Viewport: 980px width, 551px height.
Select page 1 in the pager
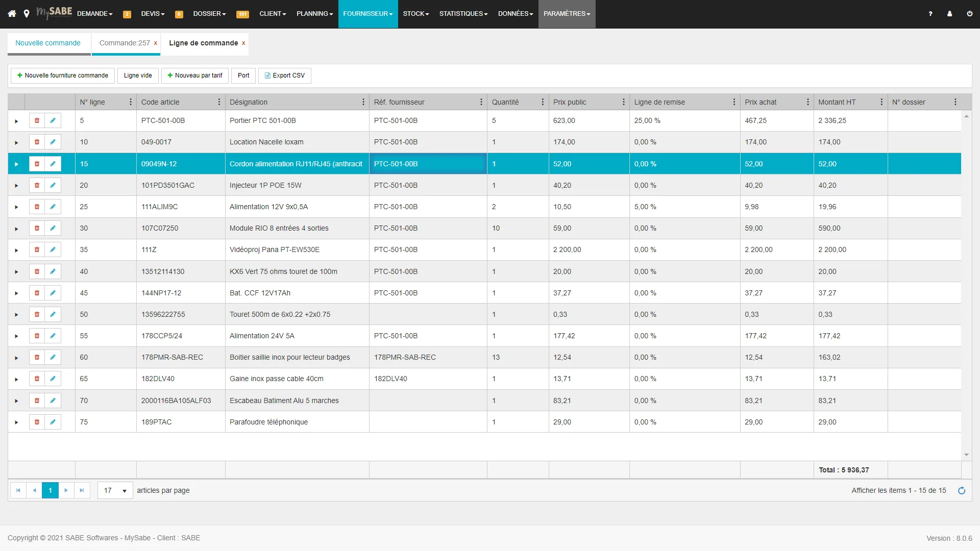click(x=50, y=490)
